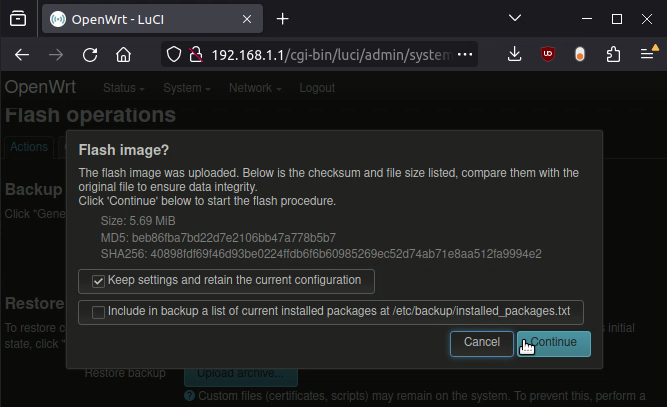This screenshot has width=667, height=407.
Task: Reload the current page
Action: 90,55
